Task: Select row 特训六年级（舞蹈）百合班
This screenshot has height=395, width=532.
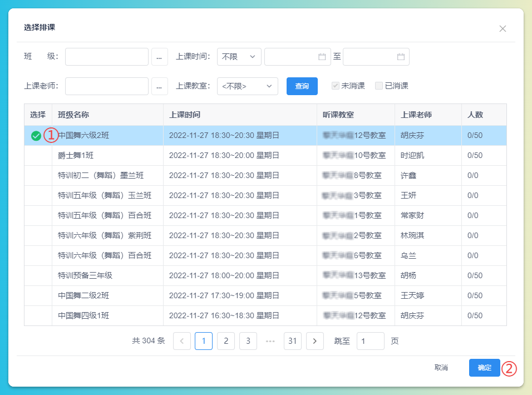Action: coord(265,256)
